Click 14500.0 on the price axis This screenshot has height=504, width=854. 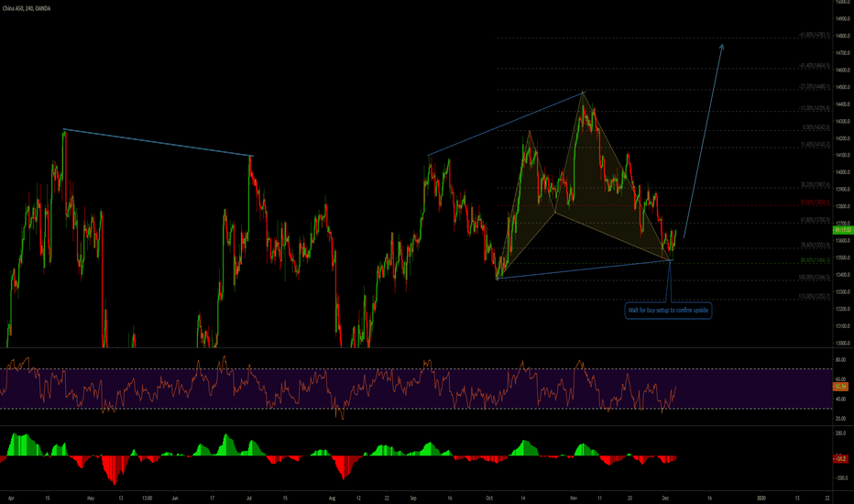(x=842, y=87)
